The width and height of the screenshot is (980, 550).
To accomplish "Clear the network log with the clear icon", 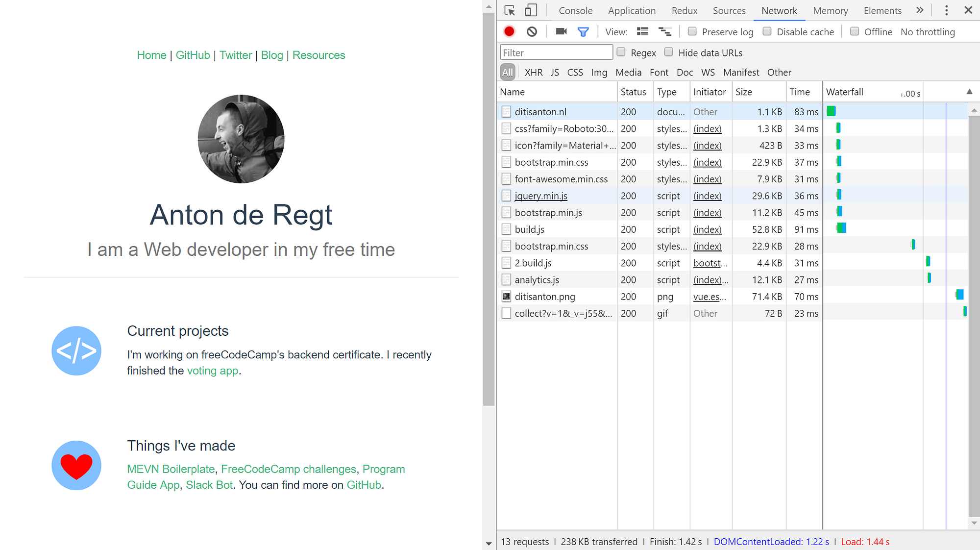I will click(532, 32).
